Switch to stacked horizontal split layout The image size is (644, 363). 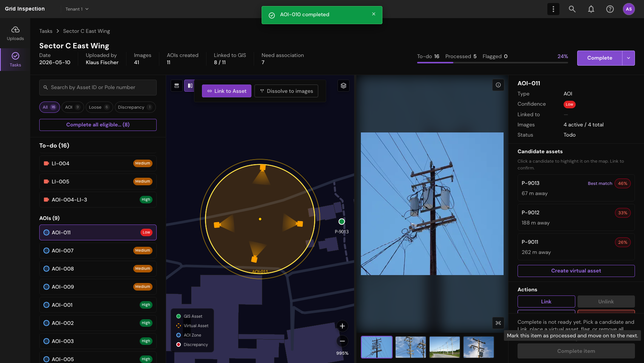[177, 86]
